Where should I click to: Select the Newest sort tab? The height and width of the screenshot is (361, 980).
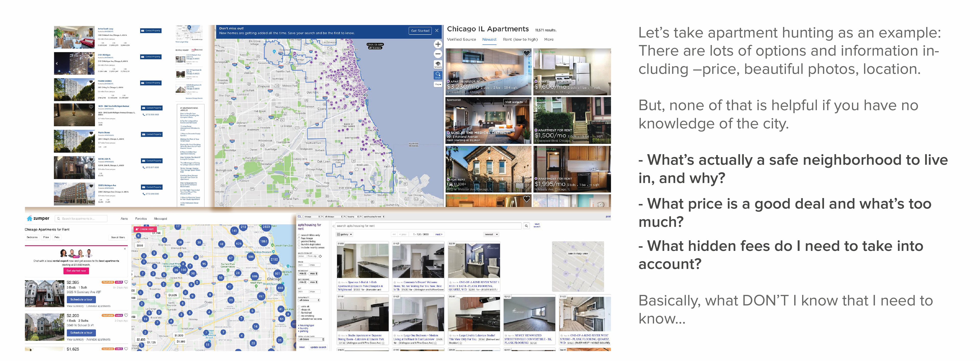coord(490,40)
